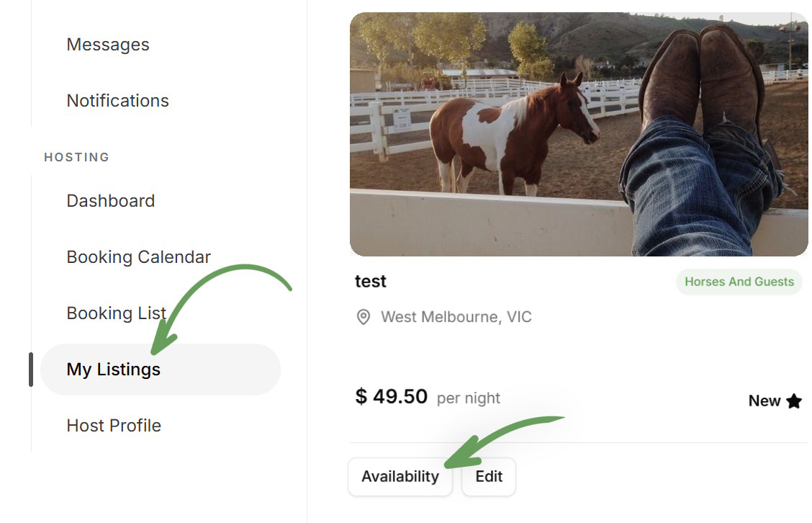812x523 pixels.
Task: Click the location pin icon
Action: point(364,317)
